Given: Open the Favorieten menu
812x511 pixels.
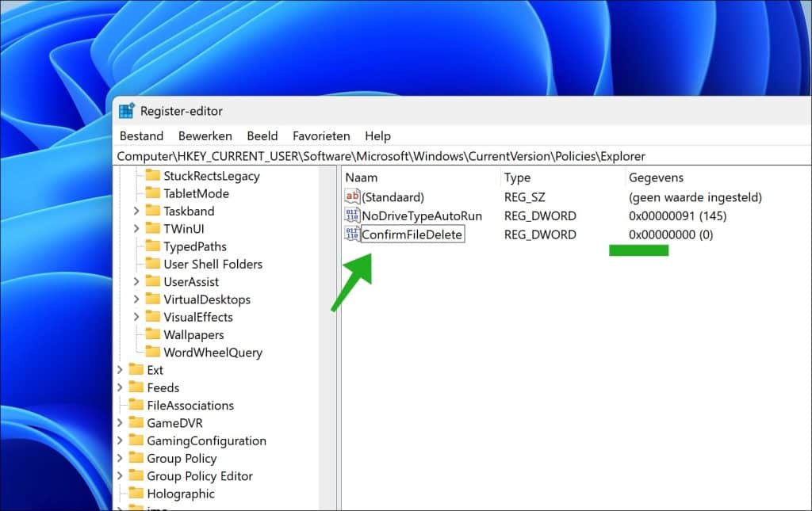Looking at the screenshot, I should point(321,136).
